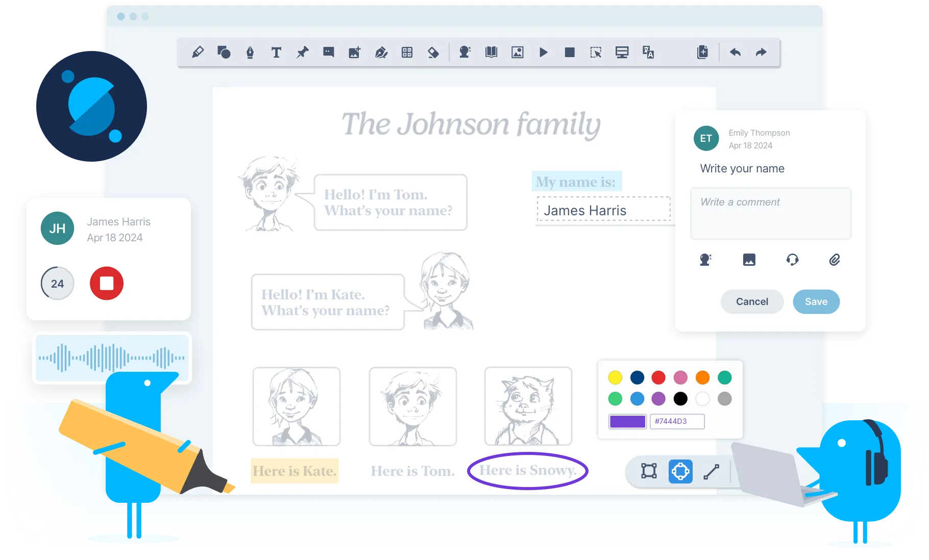Select the handwriting pen tool

coord(381,52)
